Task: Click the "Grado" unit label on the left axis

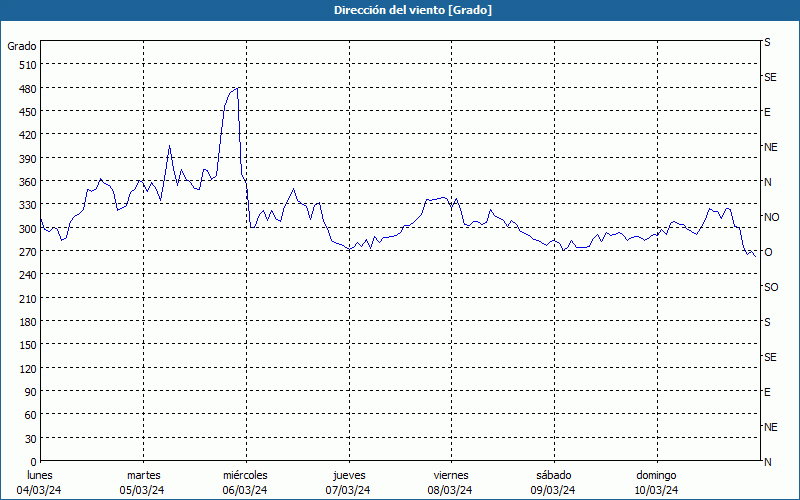Action: 22,46
